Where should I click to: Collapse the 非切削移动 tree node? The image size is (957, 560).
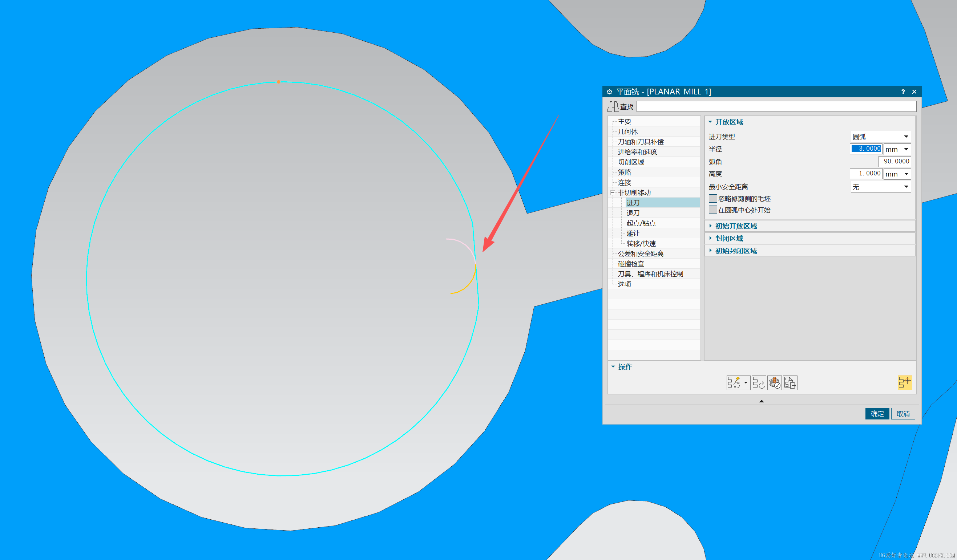coord(613,193)
